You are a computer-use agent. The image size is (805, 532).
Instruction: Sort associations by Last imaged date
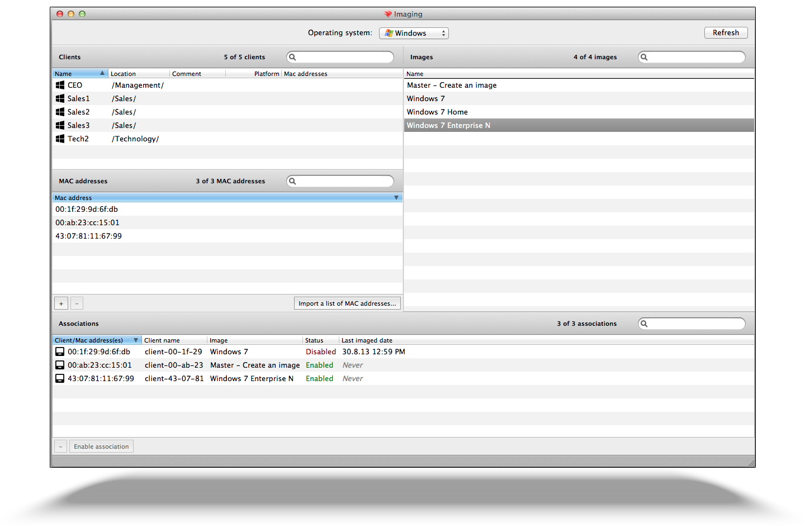tap(546, 340)
